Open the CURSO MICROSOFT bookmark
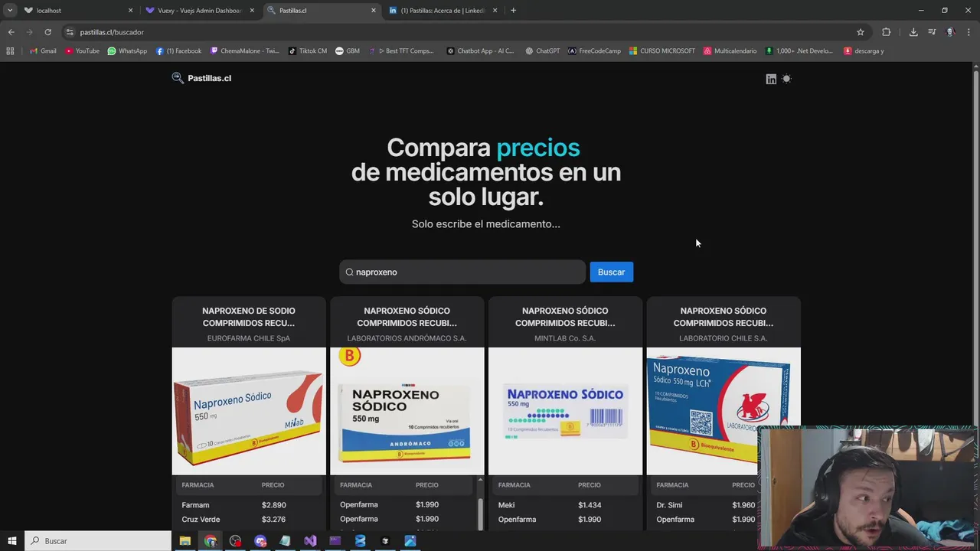980x551 pixels. coord(662,51)
